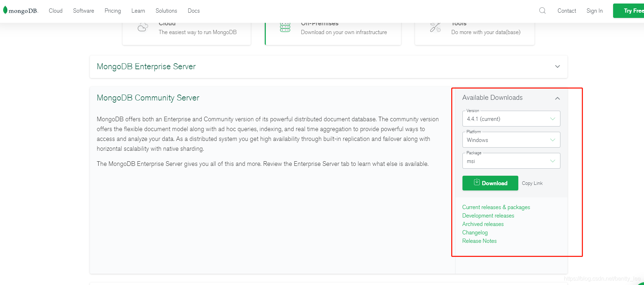Open the Contact page
This screenshot has height=285, width=644.
(567, 11)
